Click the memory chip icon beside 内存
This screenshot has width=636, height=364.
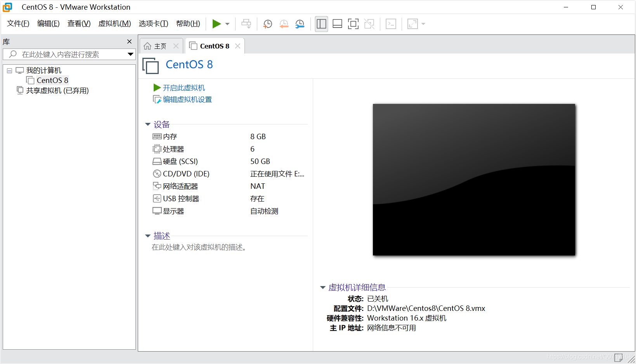click(x=157, y=136)
